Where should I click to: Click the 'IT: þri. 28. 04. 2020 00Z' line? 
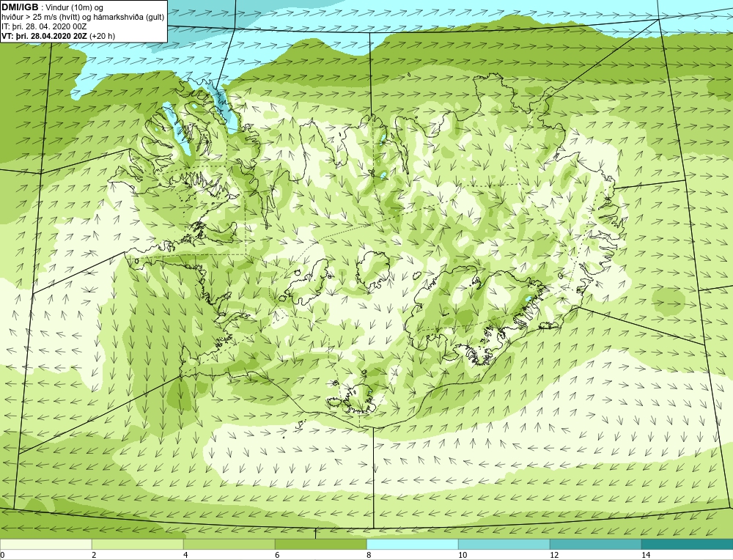pyautogui.click(x=44, y=26)
